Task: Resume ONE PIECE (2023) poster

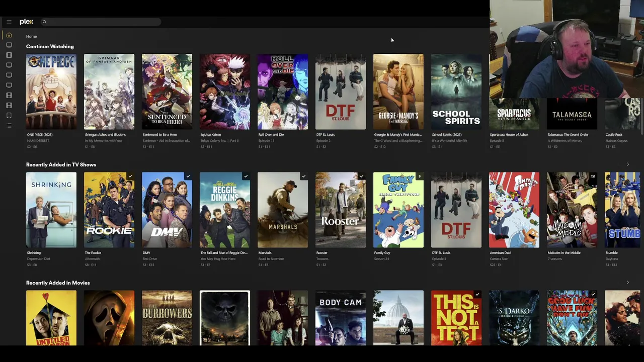Action: click(51, 92)
